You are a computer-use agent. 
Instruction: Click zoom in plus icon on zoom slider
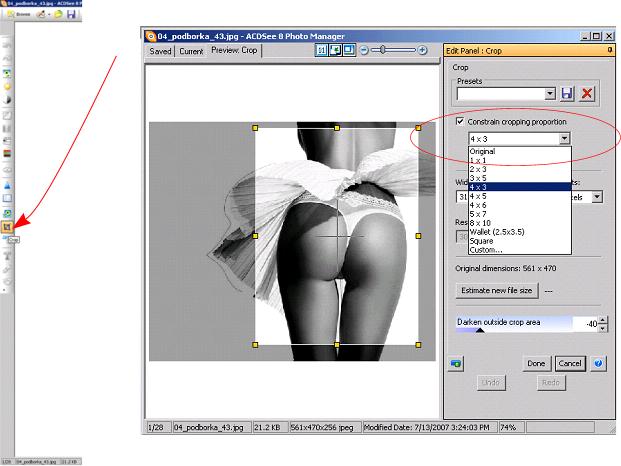point(423,50)
